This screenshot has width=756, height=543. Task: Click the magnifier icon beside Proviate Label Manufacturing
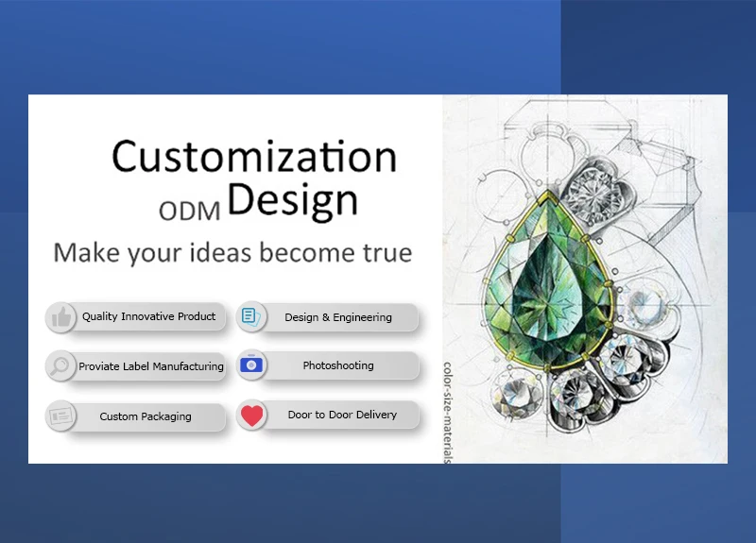tap(60, 365)
